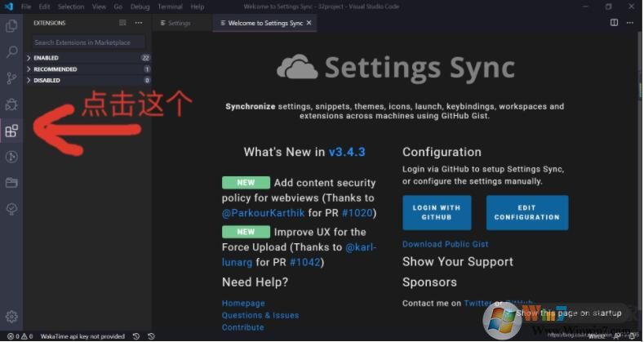Click the Search Extensions in Marketplace field
The width and height of the screenshot is (644, 342).
point(88,42)
